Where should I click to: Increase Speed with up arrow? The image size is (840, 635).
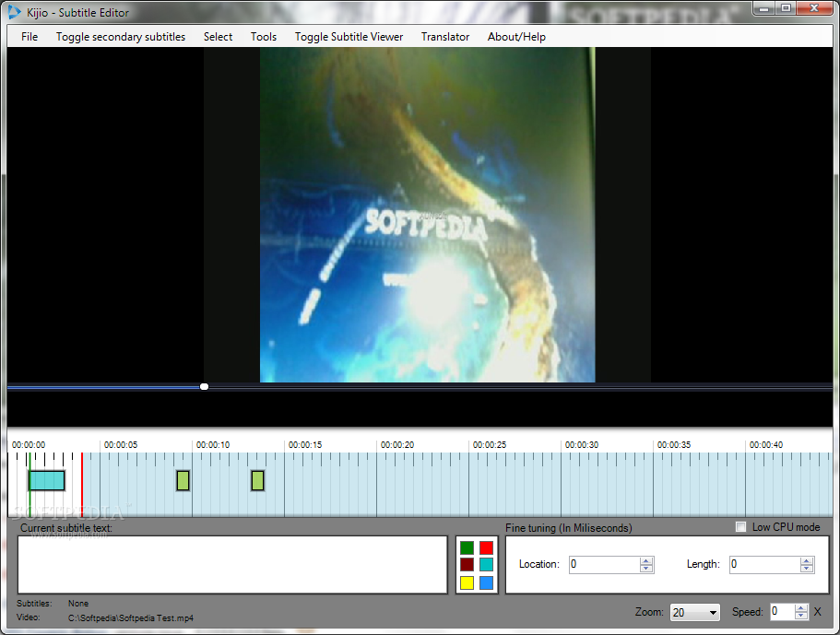801,607
